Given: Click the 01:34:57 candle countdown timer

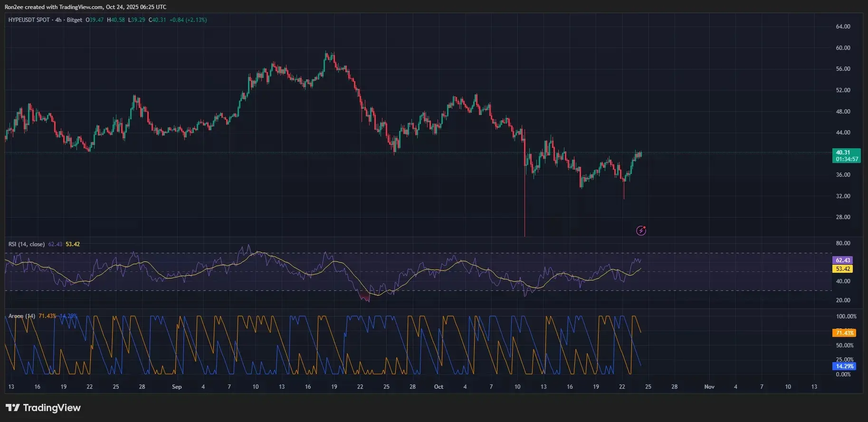Looking at the screenshot, I should click(847, 159).
